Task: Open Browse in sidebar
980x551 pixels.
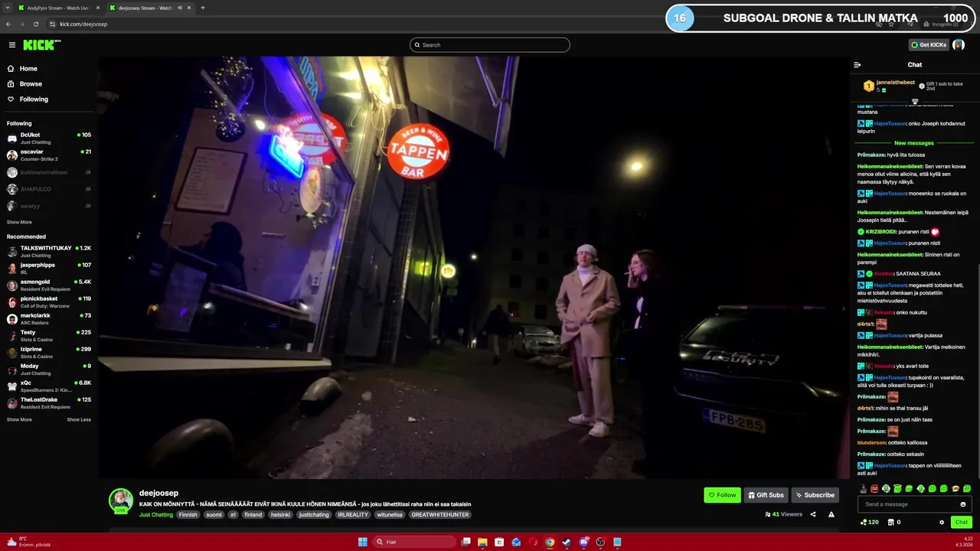Action: pos(31,83)
